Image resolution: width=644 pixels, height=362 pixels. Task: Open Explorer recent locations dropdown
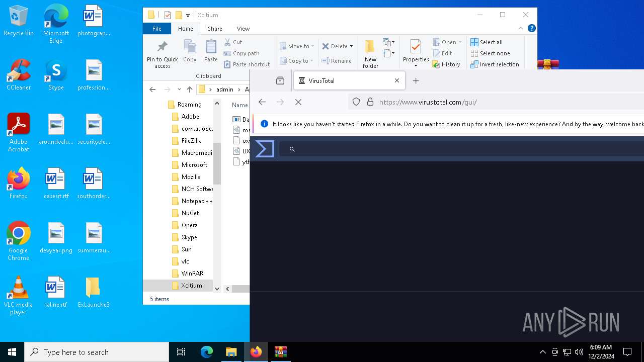(179, 89)
